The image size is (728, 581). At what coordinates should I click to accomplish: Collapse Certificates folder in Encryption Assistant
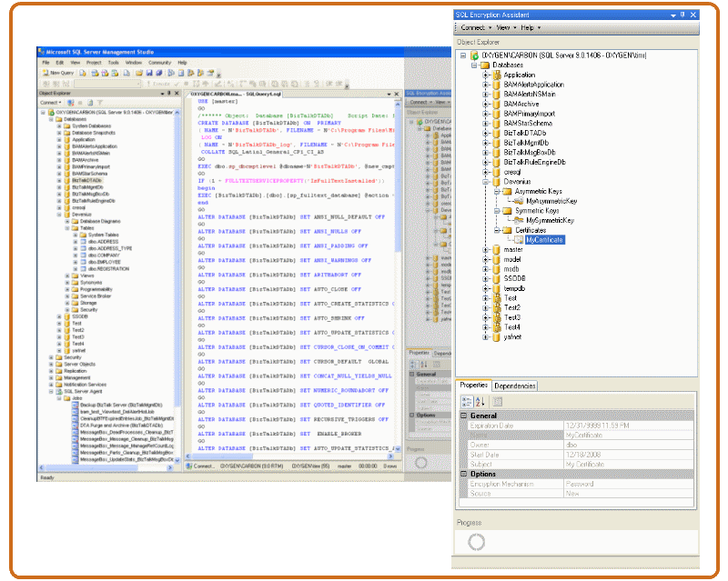click(x=496, y=230)
